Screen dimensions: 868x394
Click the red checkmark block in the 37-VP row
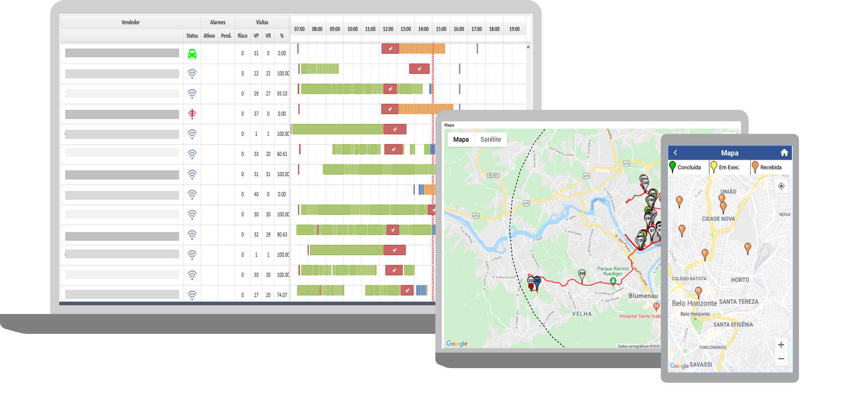point(390,109)
